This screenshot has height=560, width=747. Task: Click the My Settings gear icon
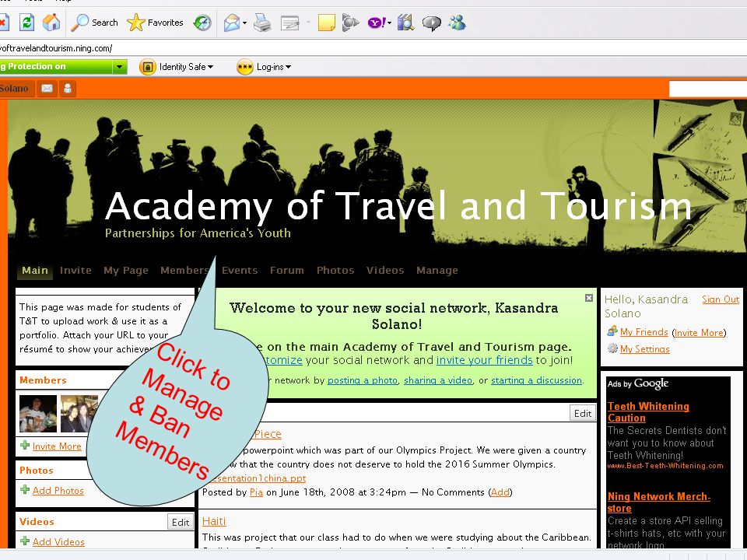[612, 348]
